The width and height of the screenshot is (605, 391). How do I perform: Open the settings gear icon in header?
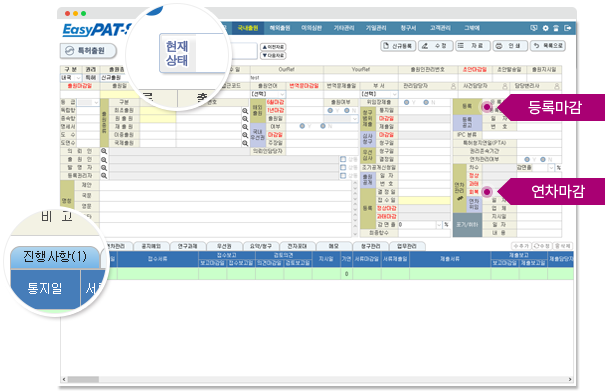click(x=545, y=28)
